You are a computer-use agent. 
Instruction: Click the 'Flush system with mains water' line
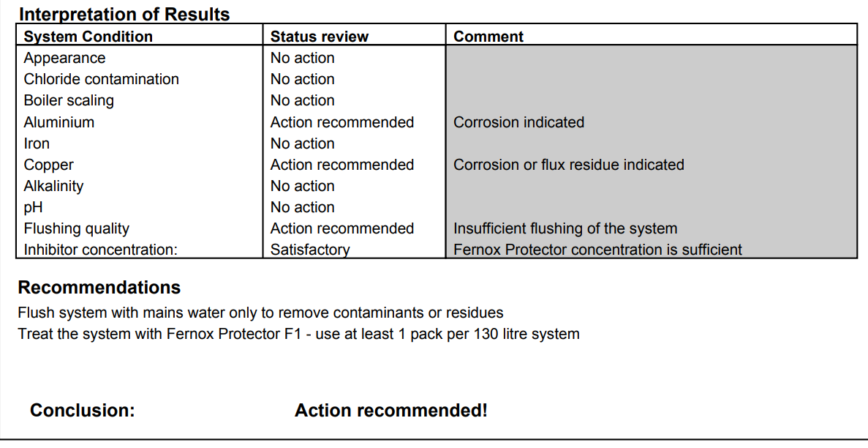click(260, 313)
